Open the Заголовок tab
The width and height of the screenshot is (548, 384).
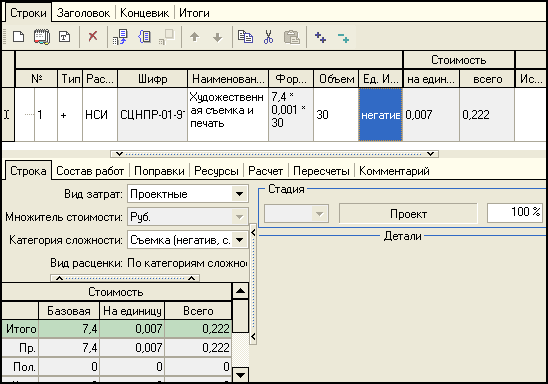(x=83, y=13)
